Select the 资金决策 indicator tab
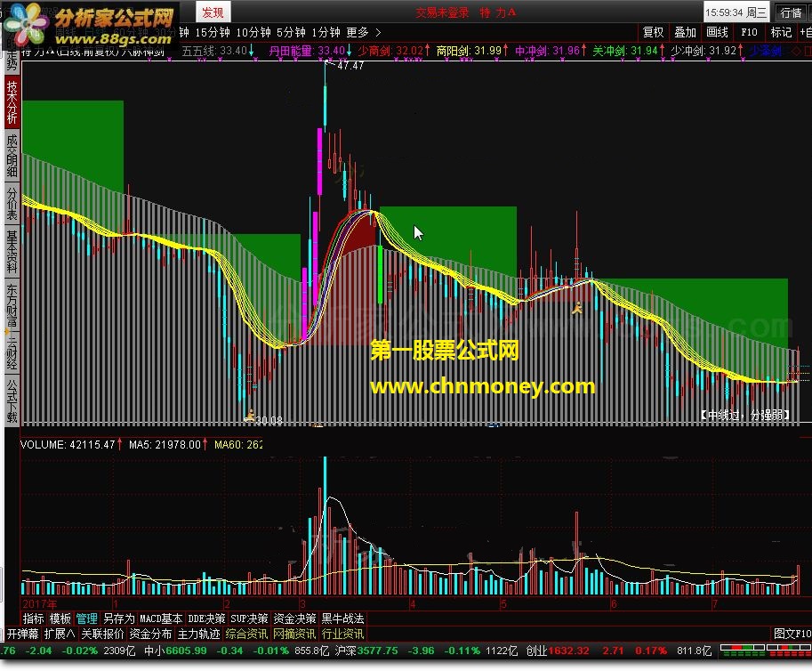Image resolution: width=812 pixels, height=671 pixels. [294, 618]
